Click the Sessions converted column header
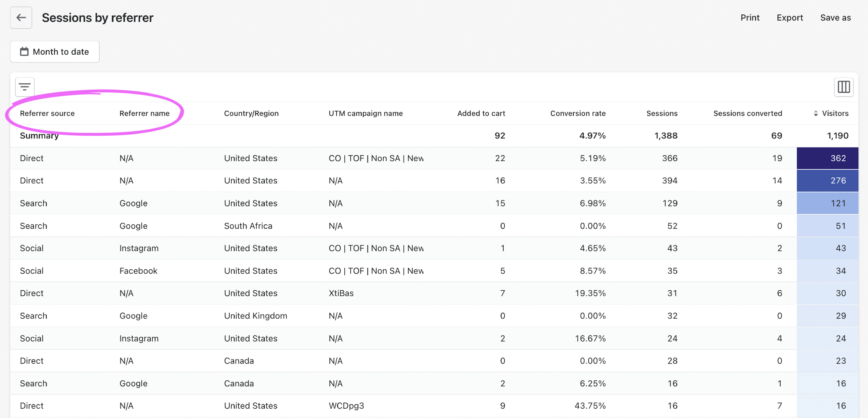The height and width of the screenshot is (418, 868). pos(747,114)
